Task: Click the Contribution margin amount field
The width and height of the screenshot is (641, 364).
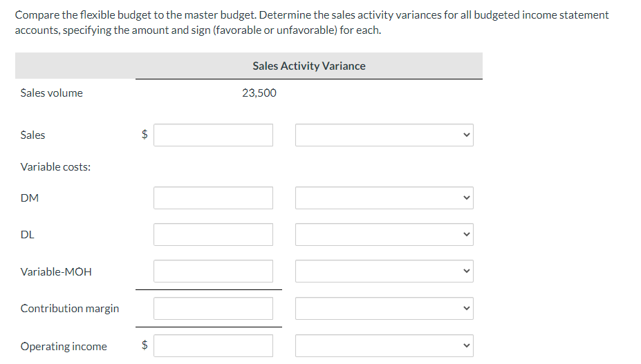Action: pos(213,308)
